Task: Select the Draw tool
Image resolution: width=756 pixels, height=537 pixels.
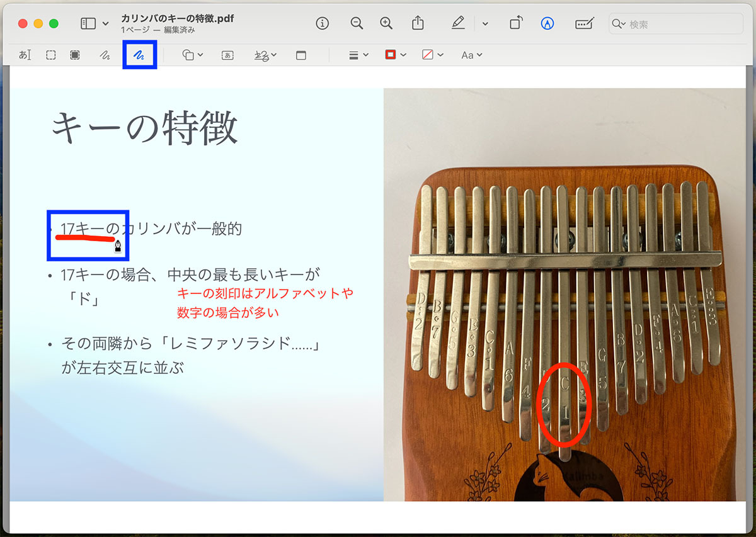Action: click(139, 55)
